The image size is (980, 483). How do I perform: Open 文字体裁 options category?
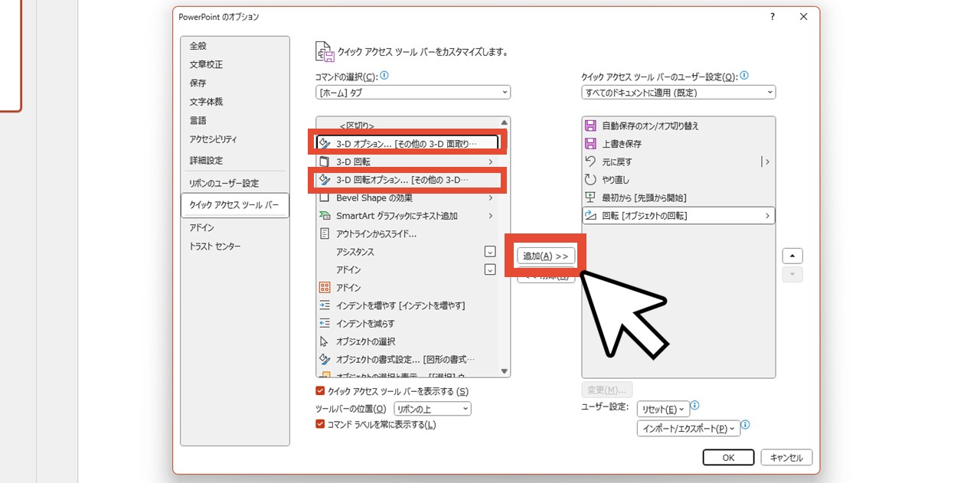(235, 102)
